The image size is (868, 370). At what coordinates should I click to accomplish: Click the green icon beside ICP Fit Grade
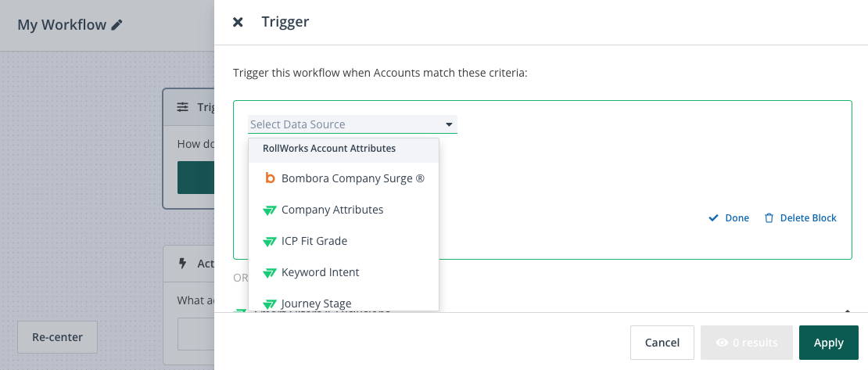click(x=270, y=242)
